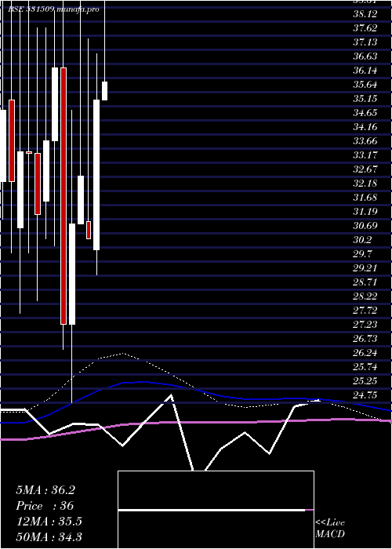The image size is (392, 549).
Task: Select the 28.71 price label
Action: (x=365, y=282)
